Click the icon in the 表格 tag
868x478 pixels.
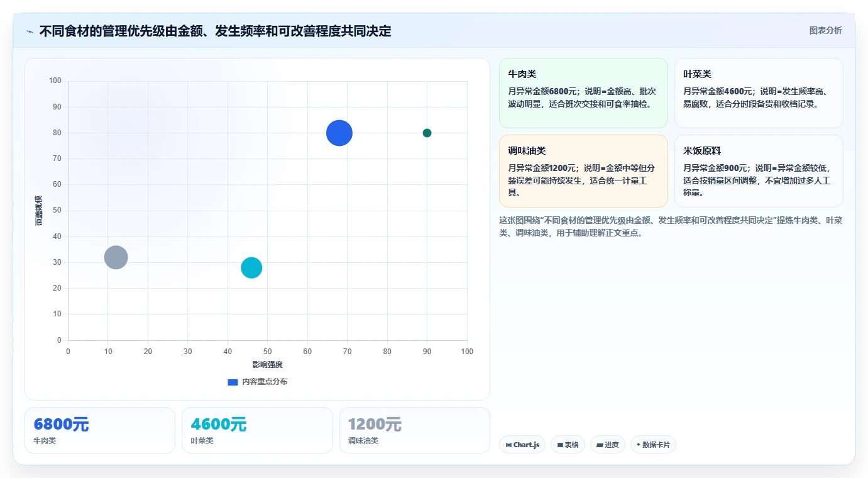coord(560,445)
